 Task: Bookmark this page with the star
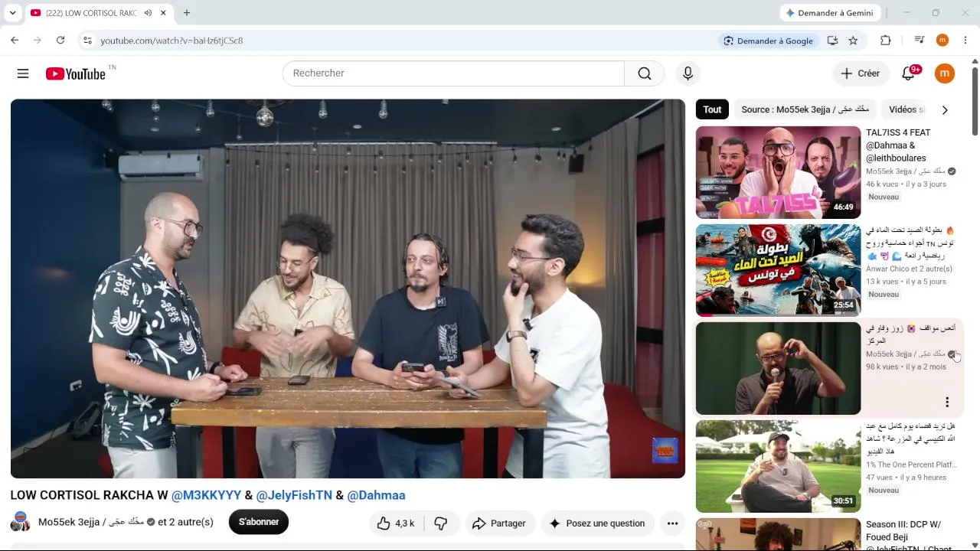click(x=853, y=41)
